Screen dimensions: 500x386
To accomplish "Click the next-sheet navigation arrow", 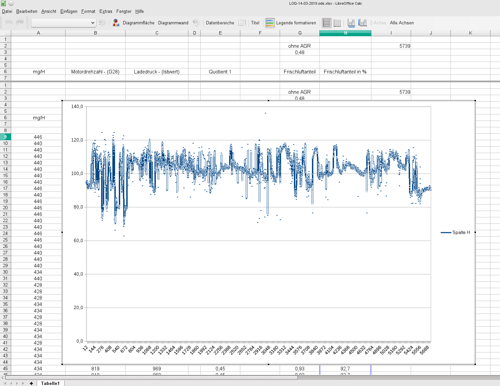I will (x=17, y=383).
